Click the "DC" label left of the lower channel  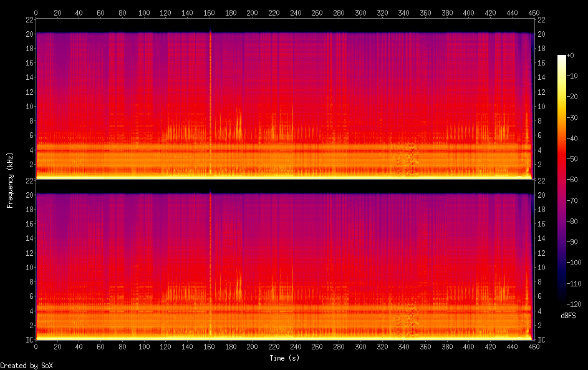(x=29, y=340)
